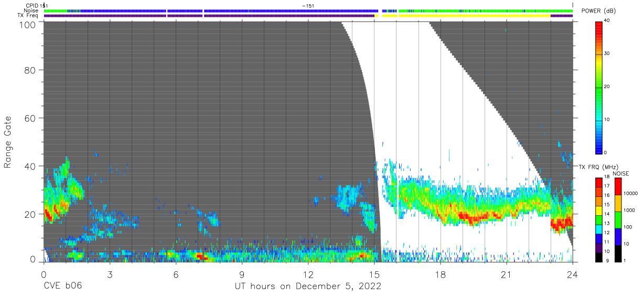Image resolution: width=644 pixels, height=297 pixels.
Task: Click the 'CPID' label at top left
Action: tap(33, 5)
